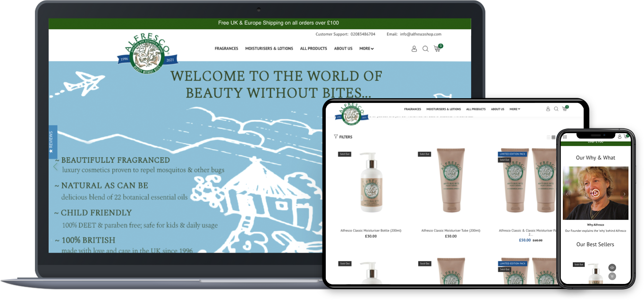The height and width of the screenshot is (300, 644).
Task: Open Alfresco Classic Moisturiser Tube (200ml) link
Action: 451,231
